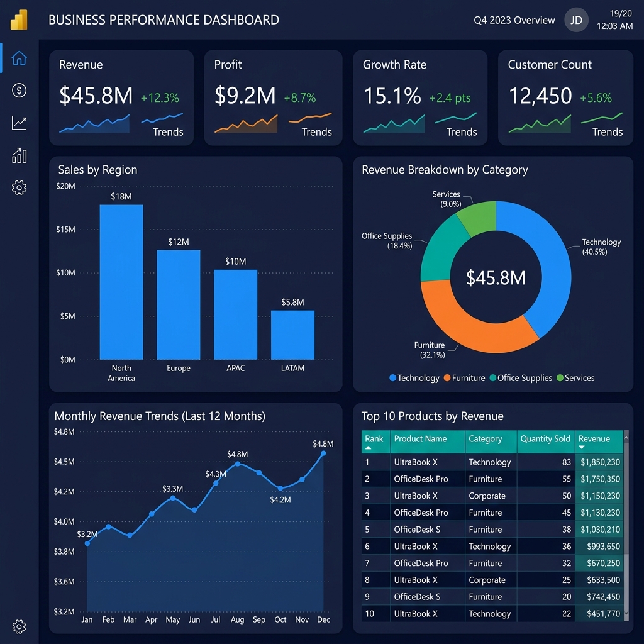The width and height of the screenshot is (644, 644).
Task: Click the Top 10 Products by Revenue title
Action: [x=432, y=416]
